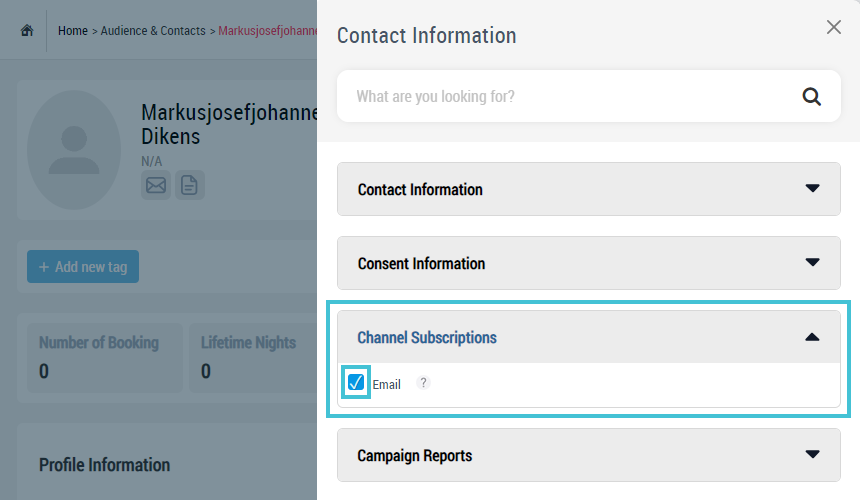This screenshot has height=500, width=860.
Task: Click the Channel Subscriptions header title
Action: click(x=427, y=337)
